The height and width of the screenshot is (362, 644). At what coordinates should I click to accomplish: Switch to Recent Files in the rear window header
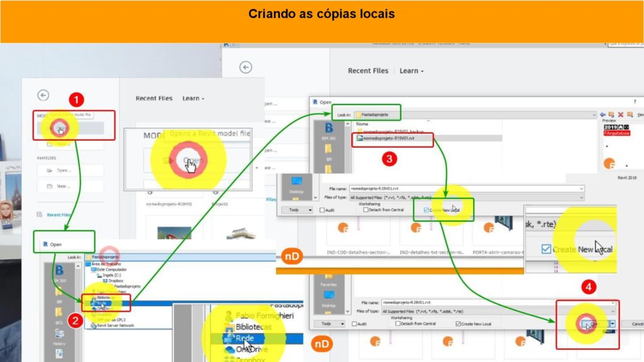pyautogui.click(x=368, y=71)
